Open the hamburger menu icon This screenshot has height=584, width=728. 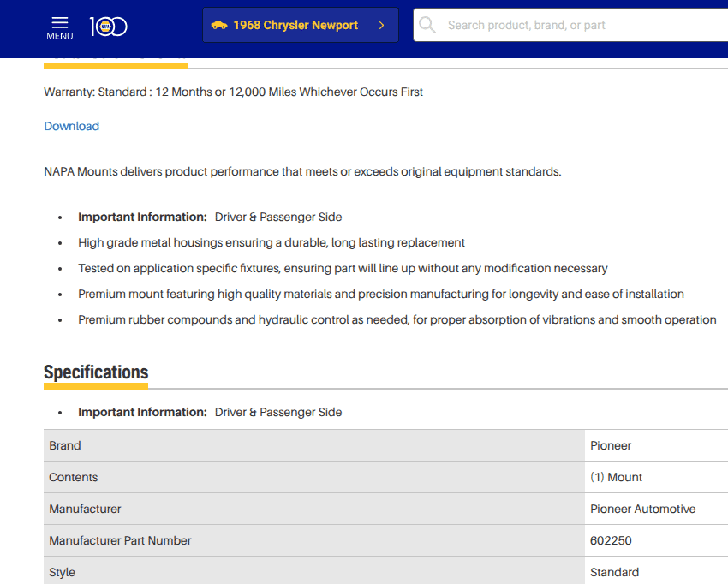59,21
